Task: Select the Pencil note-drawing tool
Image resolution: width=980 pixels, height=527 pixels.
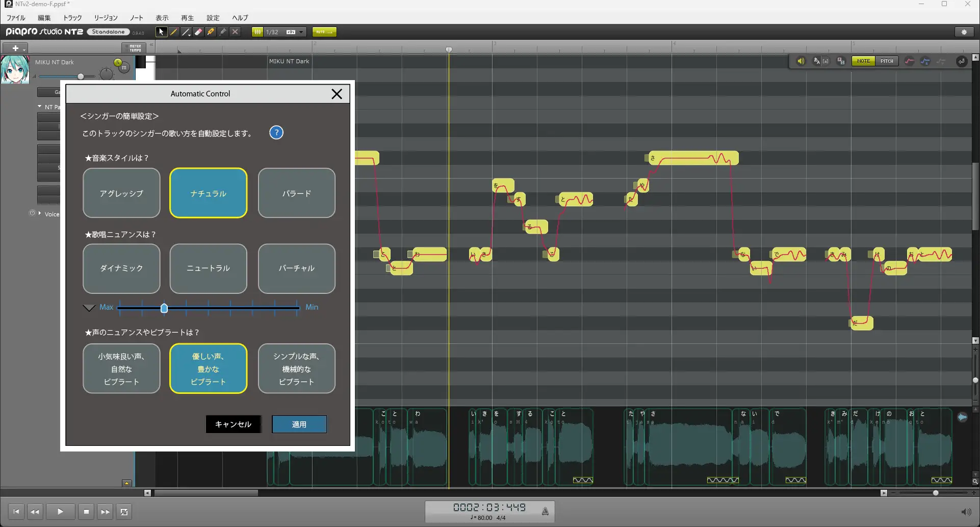Action: pos(173,32)
